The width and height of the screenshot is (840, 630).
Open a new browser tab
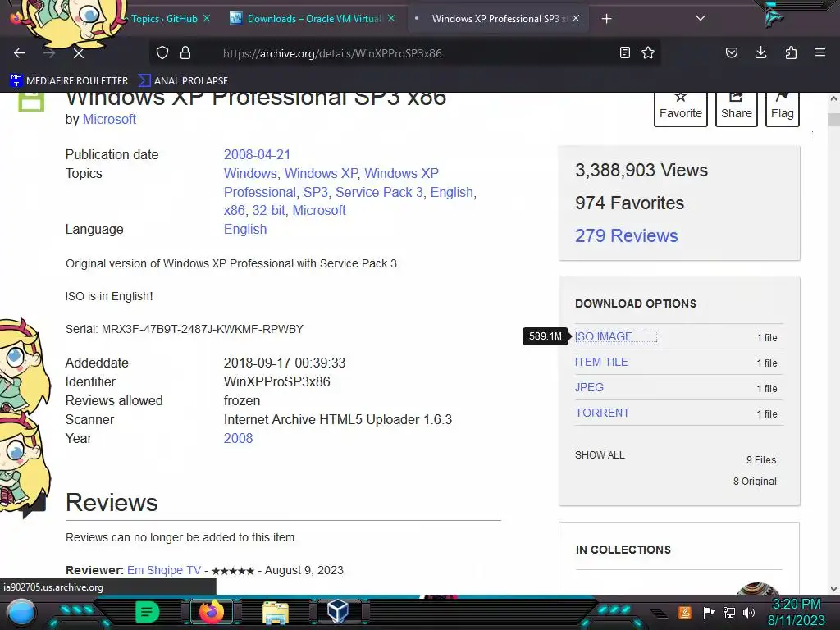pyautogui.click(x=606, y=19)
